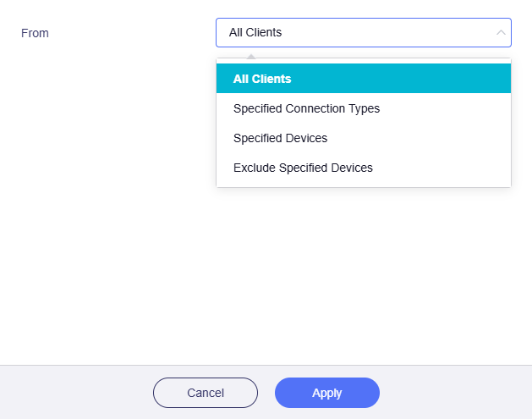Image resolution: width=532 pixels, height=419 pixels.
Task: Collapse the All Clients dropdown list
Action: [x=501, y=33]
